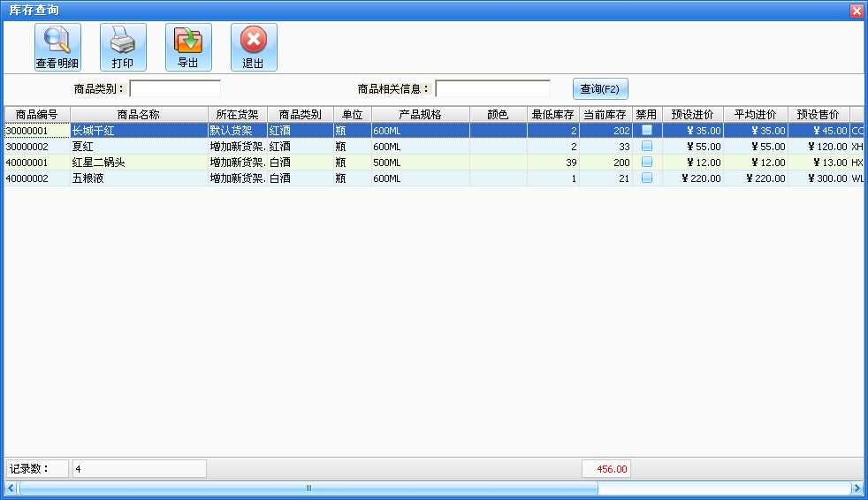Click 默认货架 shelf cell
Viewport: 868px width, 500px height.
tap(238, 131)
